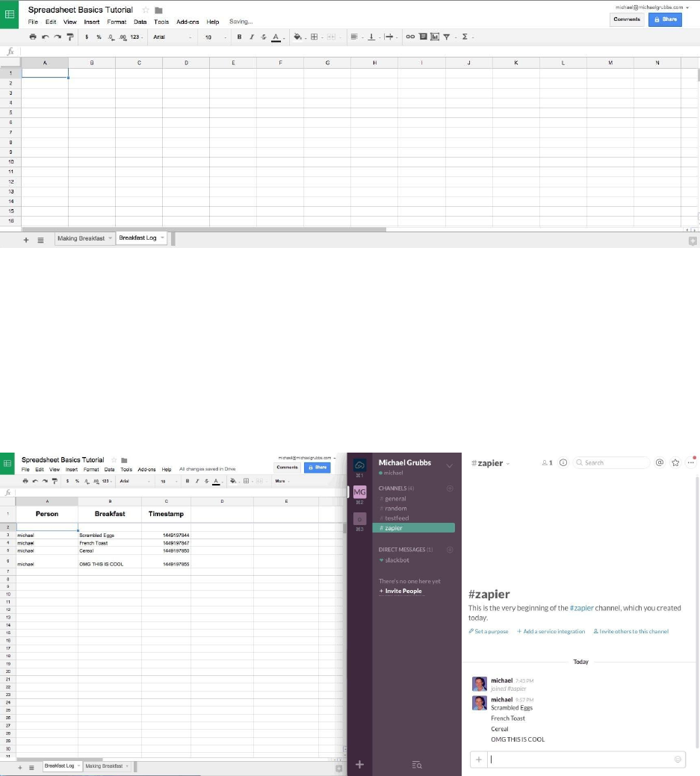
Task: Click Insert comment icon in upper Sheets window
Action: (x=423, y=37)
